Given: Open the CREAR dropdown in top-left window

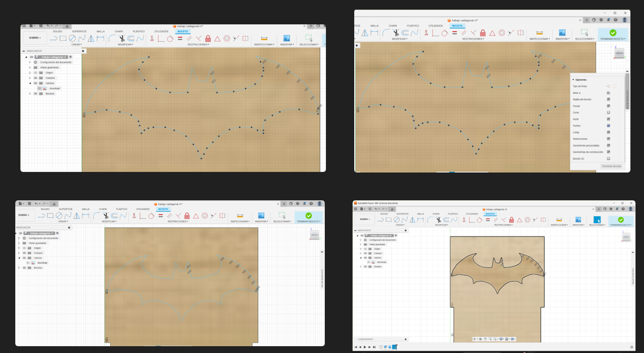Looking at the screenshot, I should point(76,45).
